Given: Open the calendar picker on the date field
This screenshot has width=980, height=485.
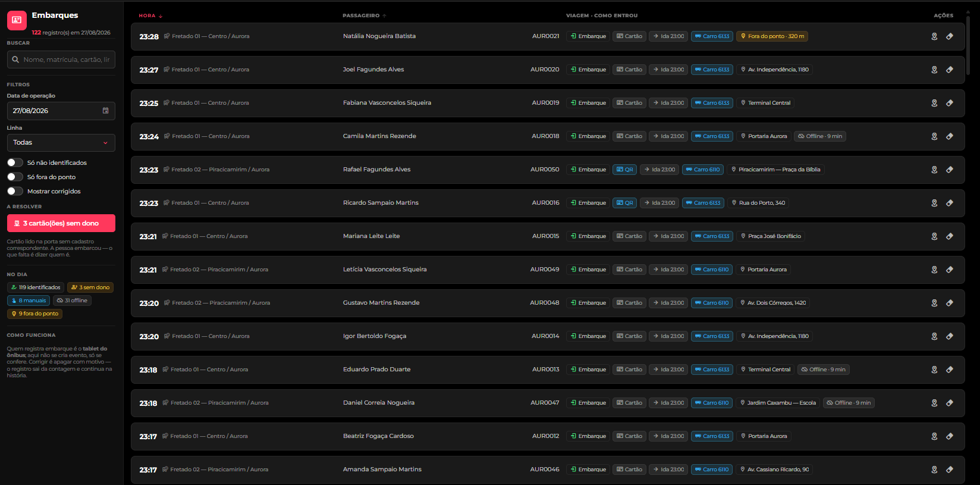Looking at the screenshot, I should coord(106,111).
